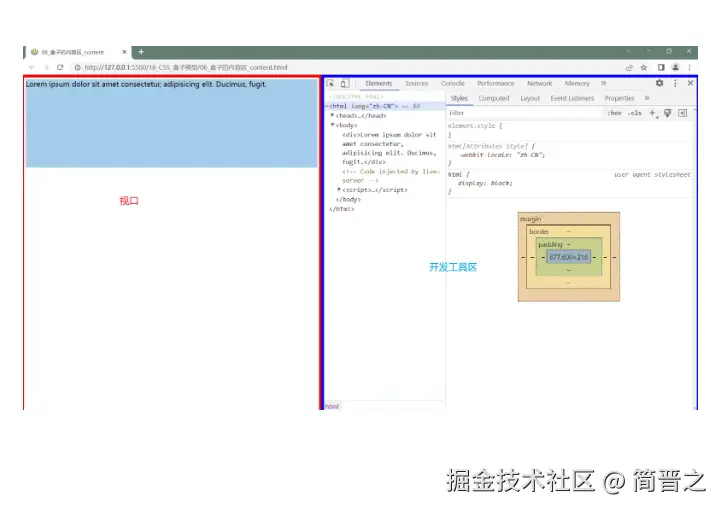Open a new browser tab with plus
723x511 pixels.
point(141,52)
